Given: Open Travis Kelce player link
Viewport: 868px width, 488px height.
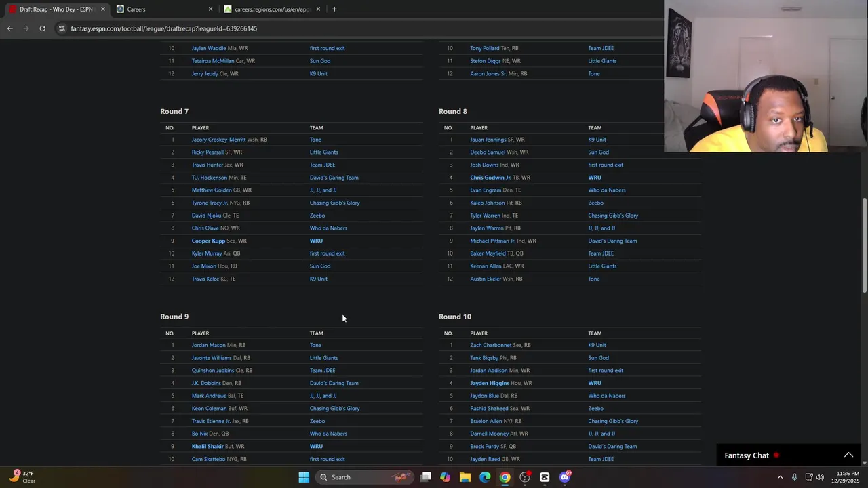Looking at the screenshot, I should [x=205, y=279].
